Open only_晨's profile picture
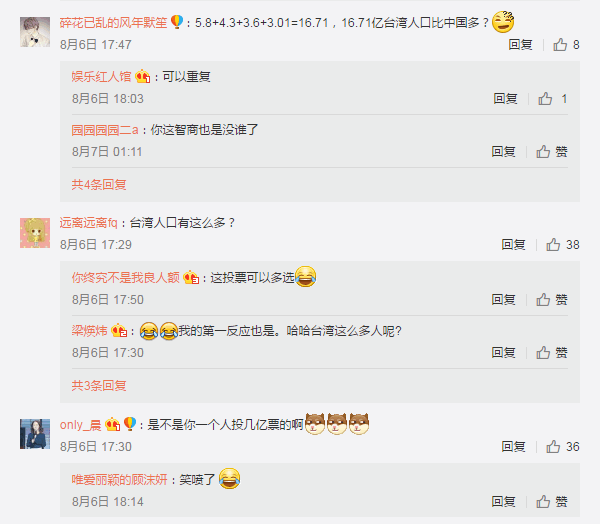 (x=35, y=434)
